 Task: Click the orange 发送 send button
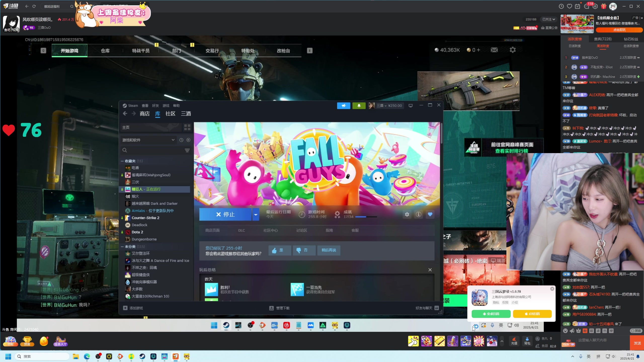(x=637, y=343)
